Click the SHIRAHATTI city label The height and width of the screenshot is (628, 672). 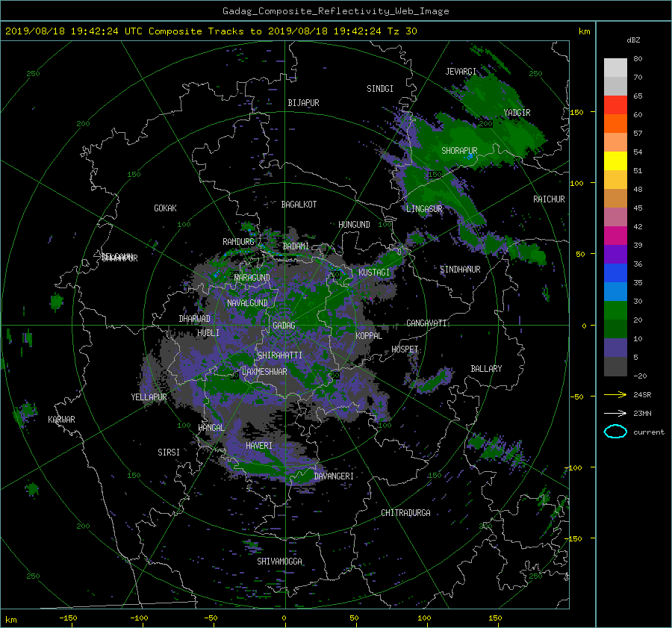coord(280,355)
